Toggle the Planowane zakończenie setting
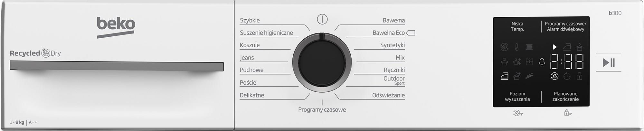Screen dimensions: 644x131 pyautogui.click(x=565, y=97)
